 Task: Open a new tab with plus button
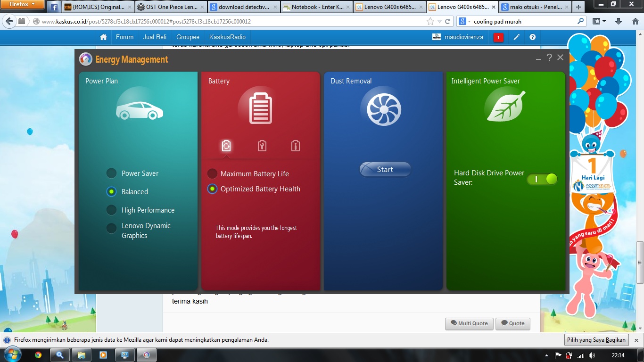click(x=578, y=7)
